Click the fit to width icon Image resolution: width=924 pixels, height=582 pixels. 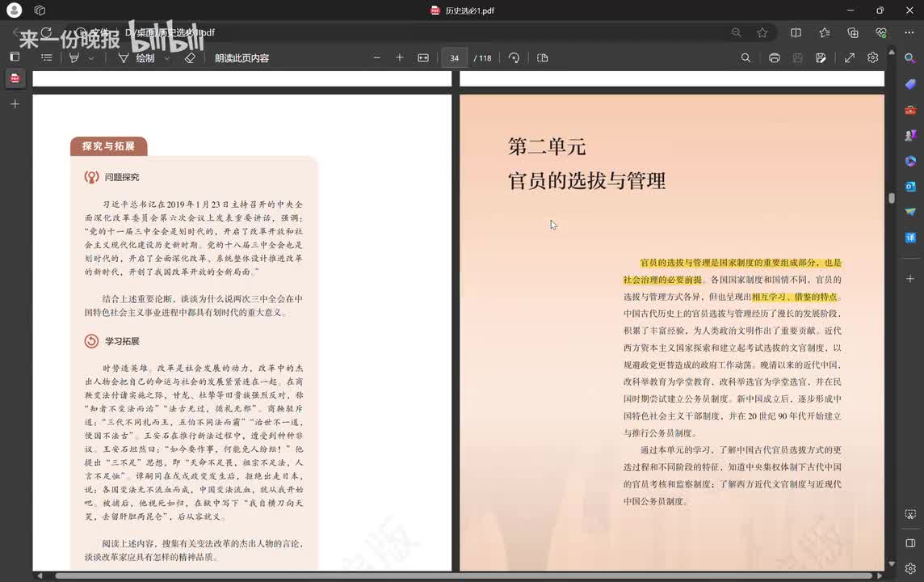tap(423, 57)
